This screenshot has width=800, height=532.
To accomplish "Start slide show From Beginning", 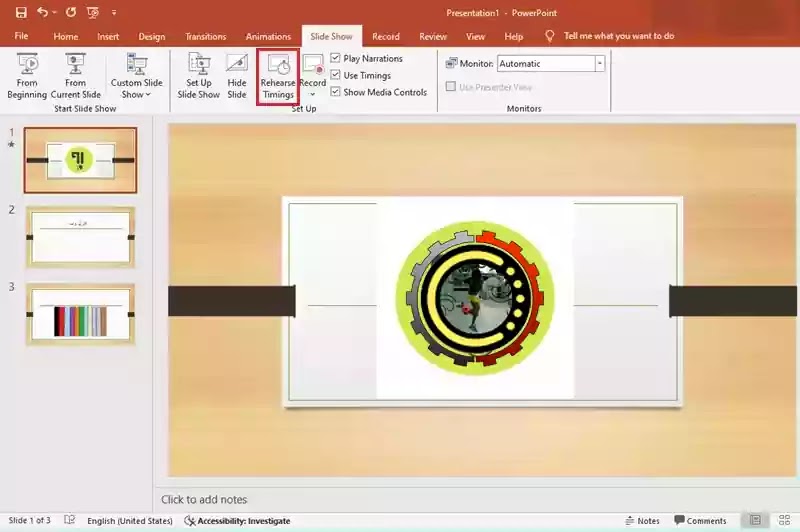I will (x=27, y=76).
